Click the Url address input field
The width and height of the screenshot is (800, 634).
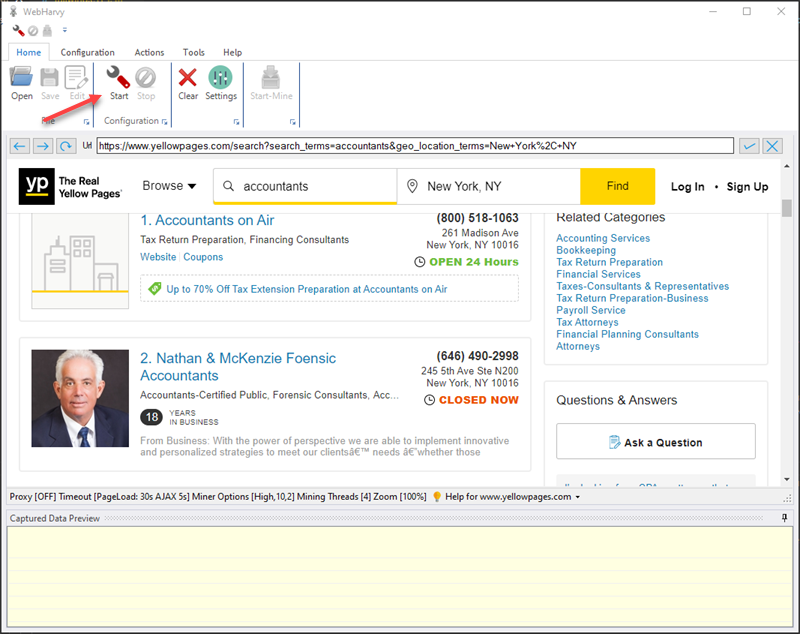pos(415,146)
